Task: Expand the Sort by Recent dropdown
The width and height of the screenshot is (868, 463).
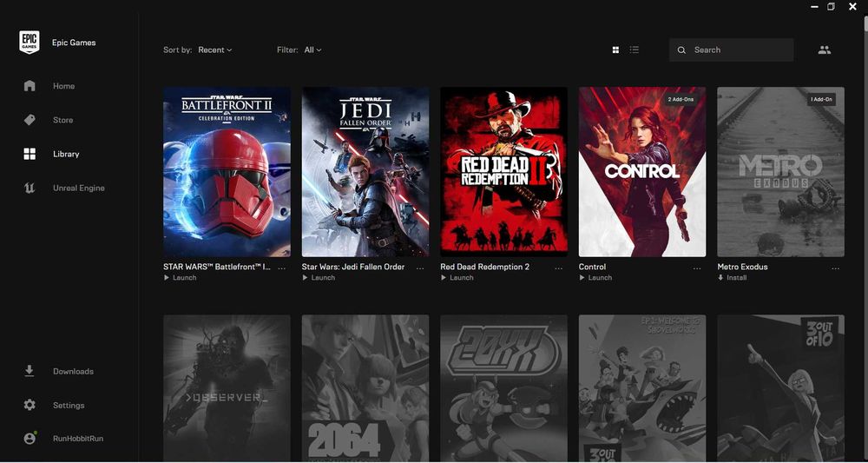Action: pos(214,50)
